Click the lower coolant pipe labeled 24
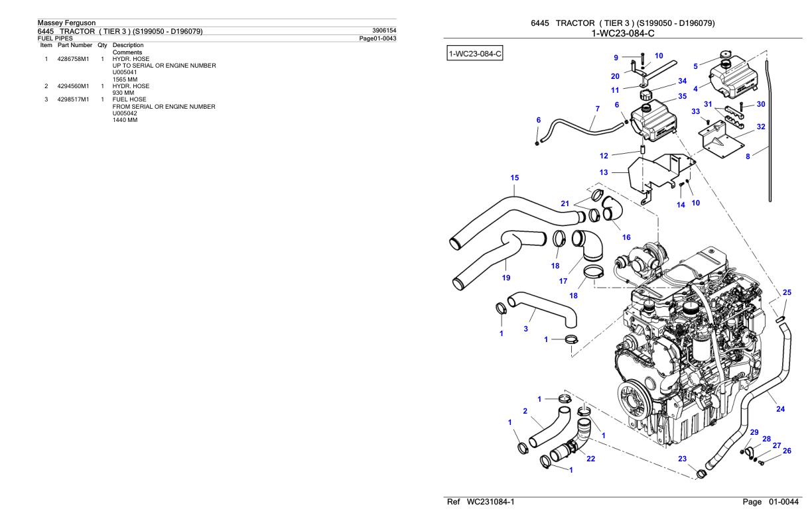812x525 pixels. tap(750, 398)
